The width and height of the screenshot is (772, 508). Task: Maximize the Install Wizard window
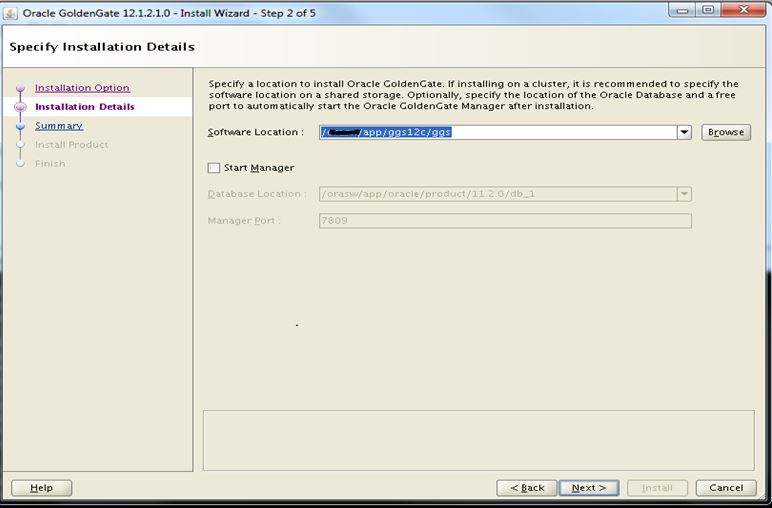708,10
